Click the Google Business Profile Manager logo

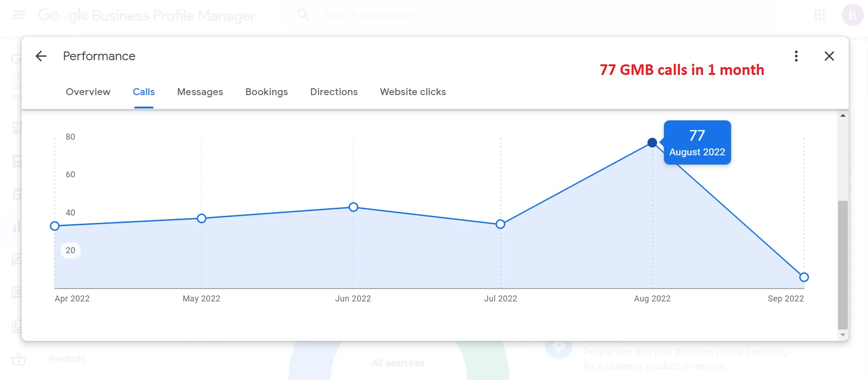[147, 15]
